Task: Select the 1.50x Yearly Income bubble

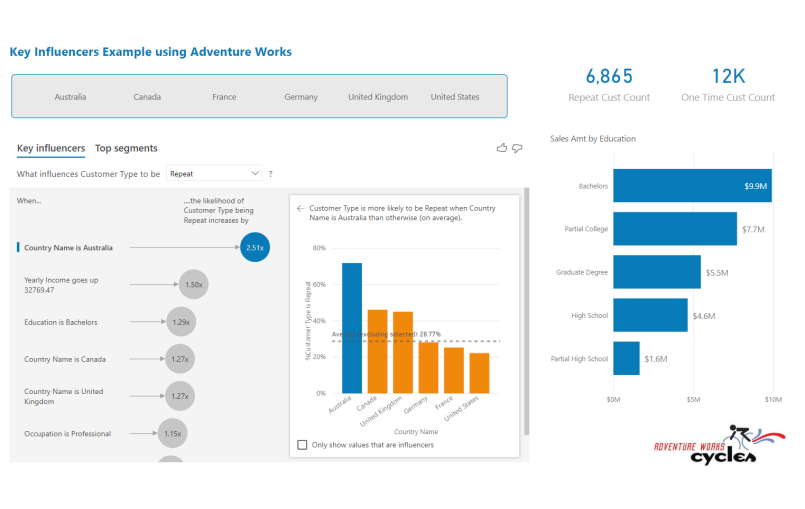Action: pyautogui.click(x=194, y=284)
